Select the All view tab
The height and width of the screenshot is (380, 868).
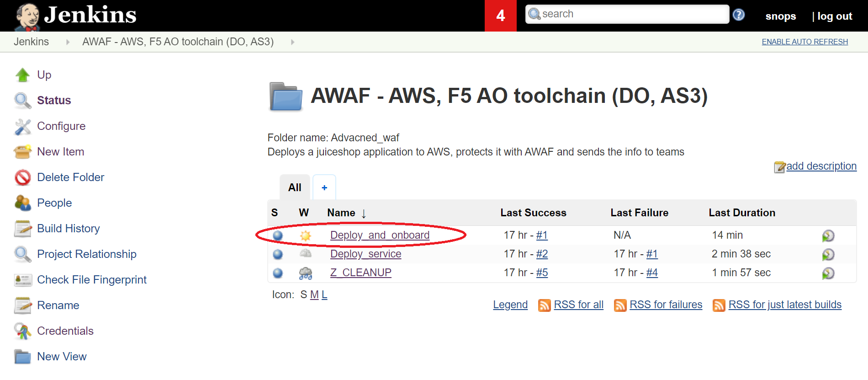(x=295, y=187)
